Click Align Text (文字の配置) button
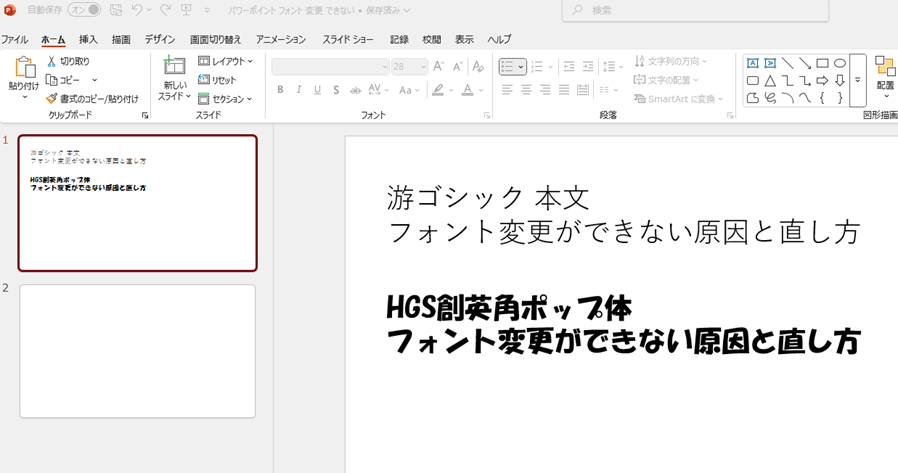Viewport: 898px width, 473px height. click(x=666, y=80)
